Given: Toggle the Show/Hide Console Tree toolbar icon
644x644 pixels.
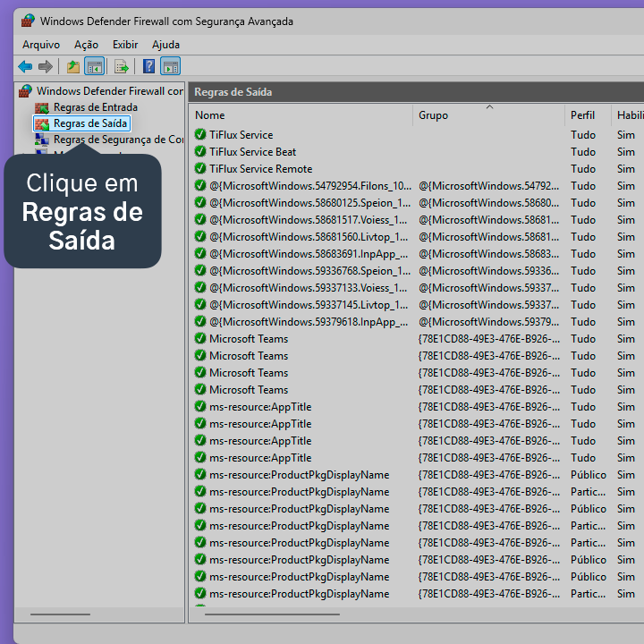Looking at the screenshot, I should [95, 66].
